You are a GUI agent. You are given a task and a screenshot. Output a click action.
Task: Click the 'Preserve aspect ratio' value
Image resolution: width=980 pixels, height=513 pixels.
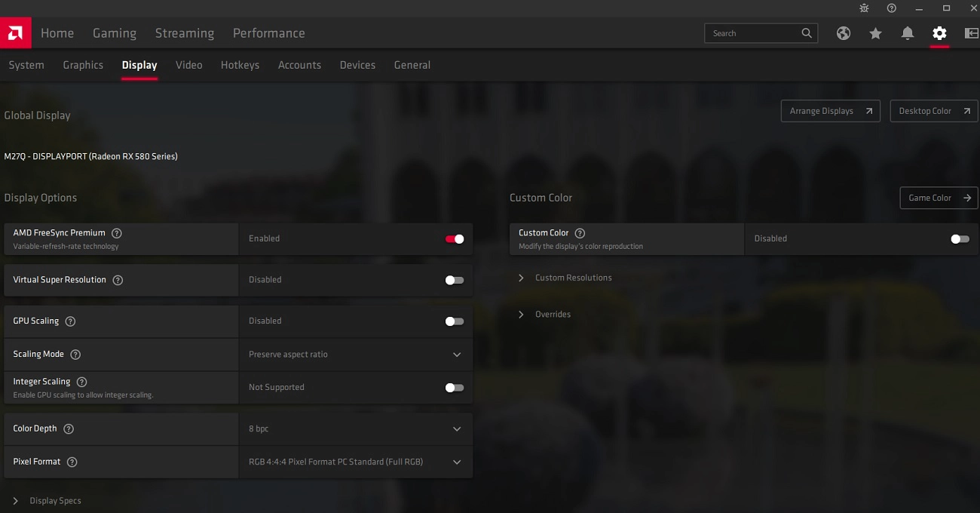(288, 355)
